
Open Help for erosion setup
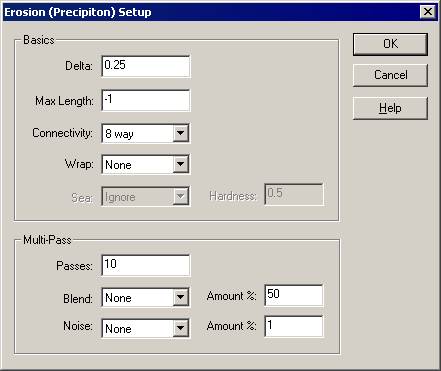coord(390,108)
